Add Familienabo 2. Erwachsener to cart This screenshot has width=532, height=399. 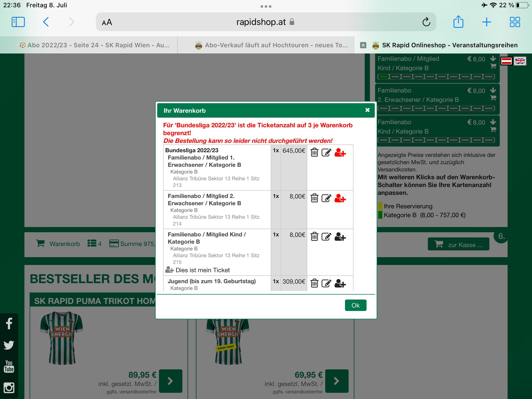[x=493, y=98]
